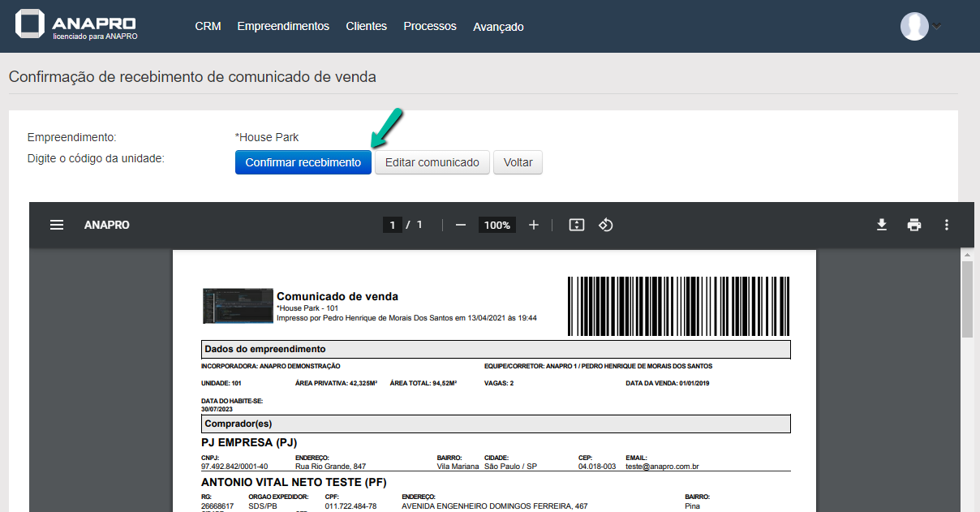This screenshot has width=980, height=512.
Task: Open the PDF viewer sidebar hamburger menu
Action: [x=57, y=225]
